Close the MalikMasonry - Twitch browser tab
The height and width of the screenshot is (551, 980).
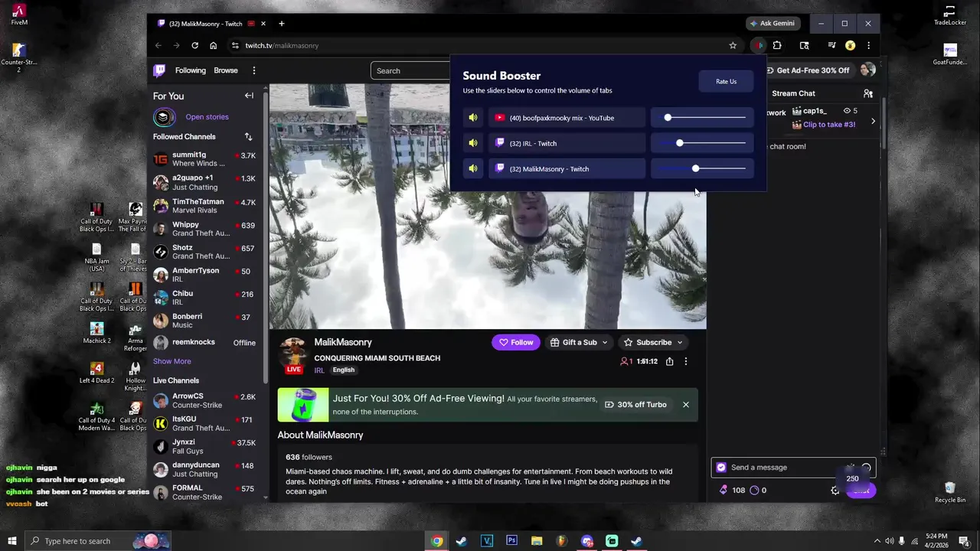point(263,23)
